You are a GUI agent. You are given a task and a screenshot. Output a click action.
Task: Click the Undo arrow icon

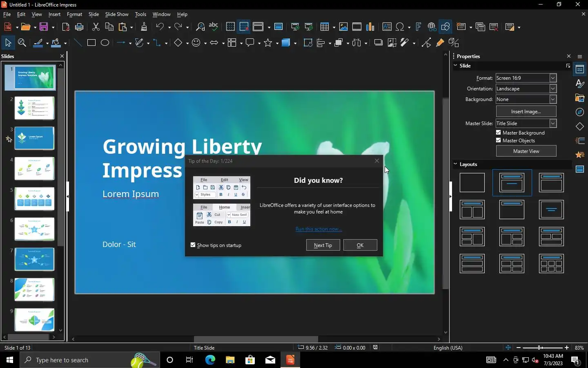tap(160, 27)
